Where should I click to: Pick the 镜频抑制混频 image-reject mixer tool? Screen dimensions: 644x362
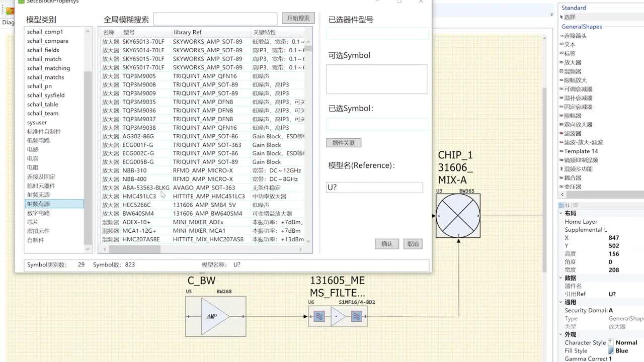(580, 160)
